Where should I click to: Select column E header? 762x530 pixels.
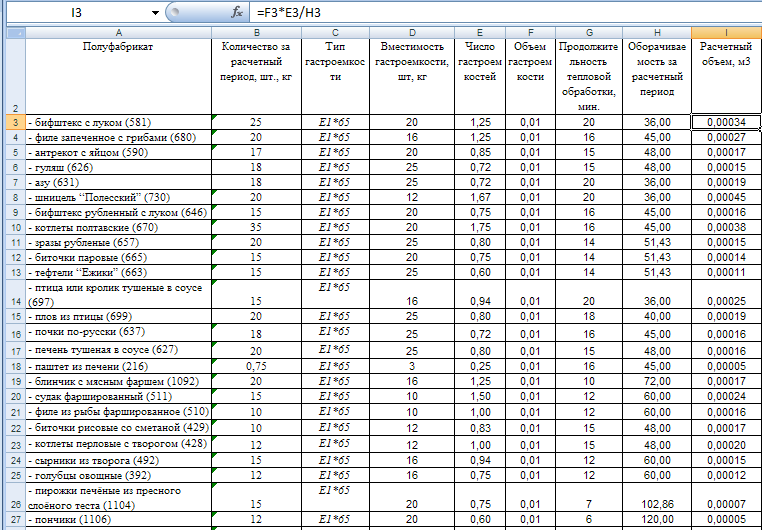pyautogui.click(x=480, y=33)
